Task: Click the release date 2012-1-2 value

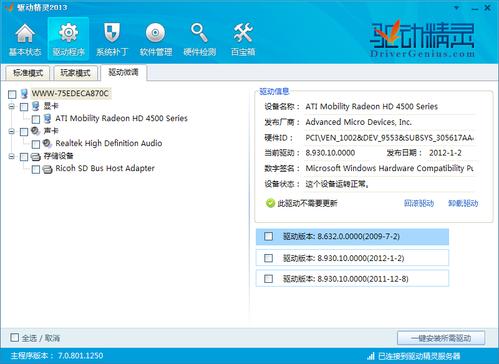Action: point(445,153)
